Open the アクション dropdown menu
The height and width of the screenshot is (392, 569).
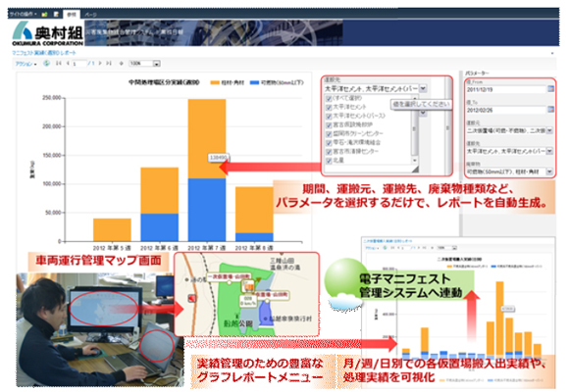tap(26, 64)
